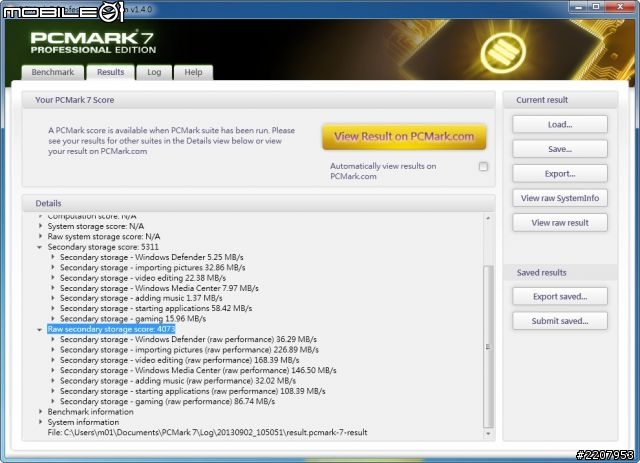This screenshot has width=640, height=463.
Task: Expand gaming 15.96 MB/s entry
Action: (53, 318)
